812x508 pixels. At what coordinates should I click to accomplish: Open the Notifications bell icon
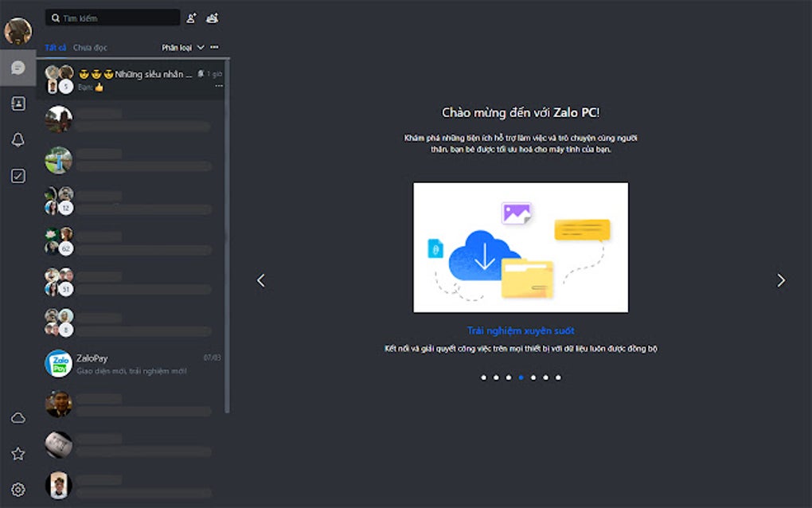click(18, 139)
